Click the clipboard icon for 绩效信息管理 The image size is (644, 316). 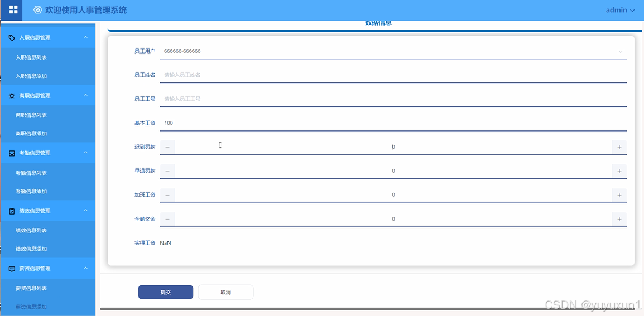[x=12, y=211]
